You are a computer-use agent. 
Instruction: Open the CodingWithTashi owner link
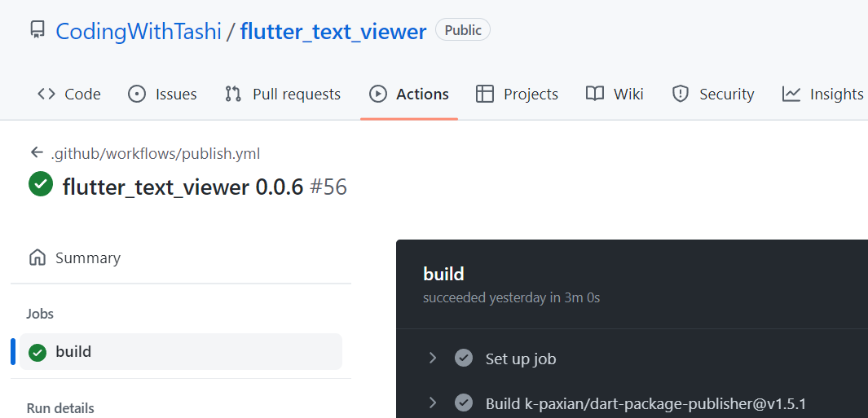[x=139, y=31]
